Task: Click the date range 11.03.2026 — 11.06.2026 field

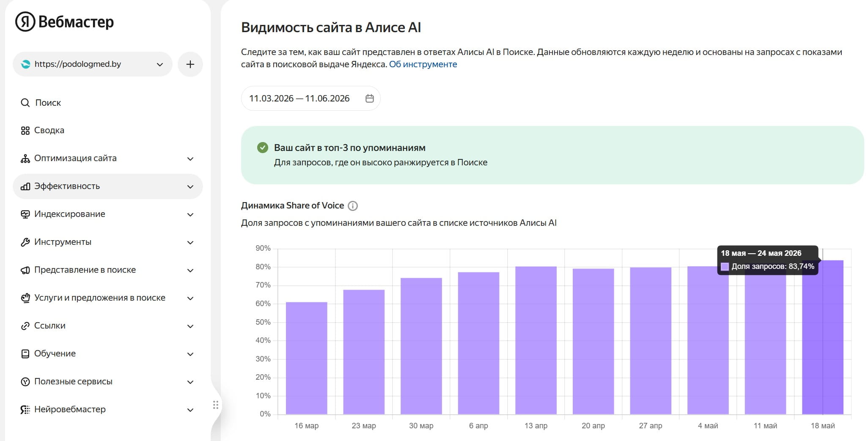Action: pos(310,99)
